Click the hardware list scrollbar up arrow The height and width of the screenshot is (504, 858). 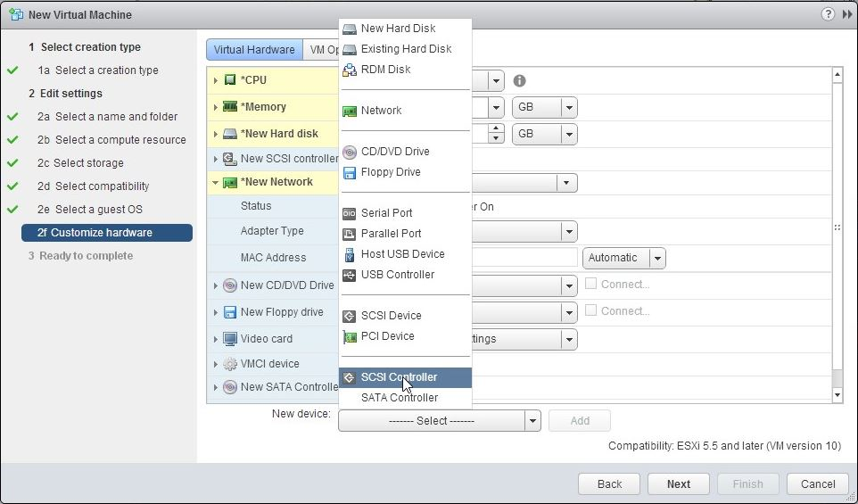click(x=837, y=75)
